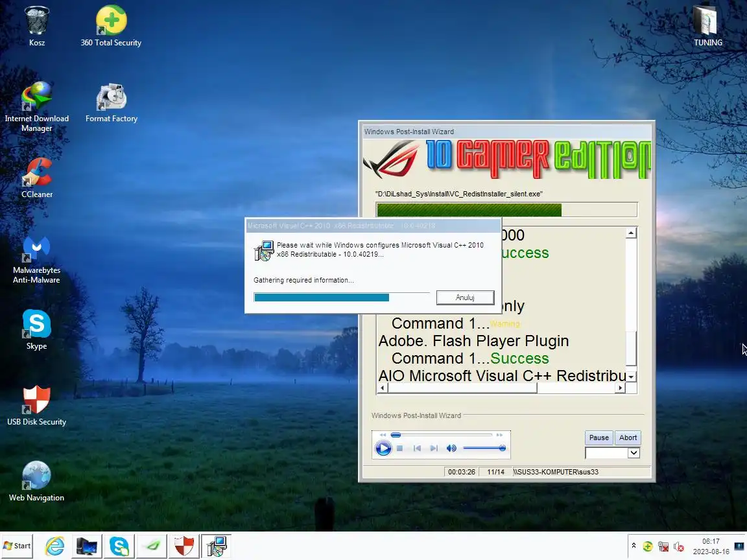Open Format Factory desktop shortcut
This screenshot has height=560, width=747.
112,103
